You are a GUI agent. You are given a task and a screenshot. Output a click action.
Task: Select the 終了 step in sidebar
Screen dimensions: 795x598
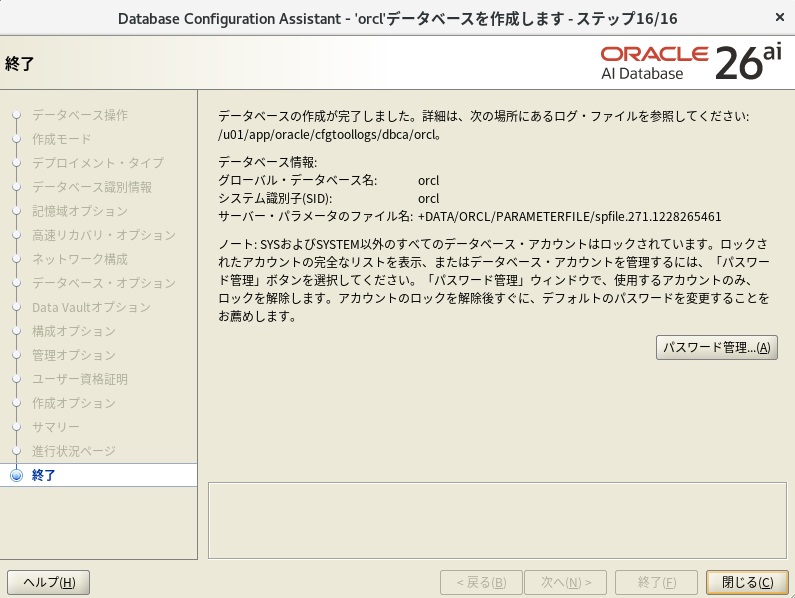[x=43, y=475]
